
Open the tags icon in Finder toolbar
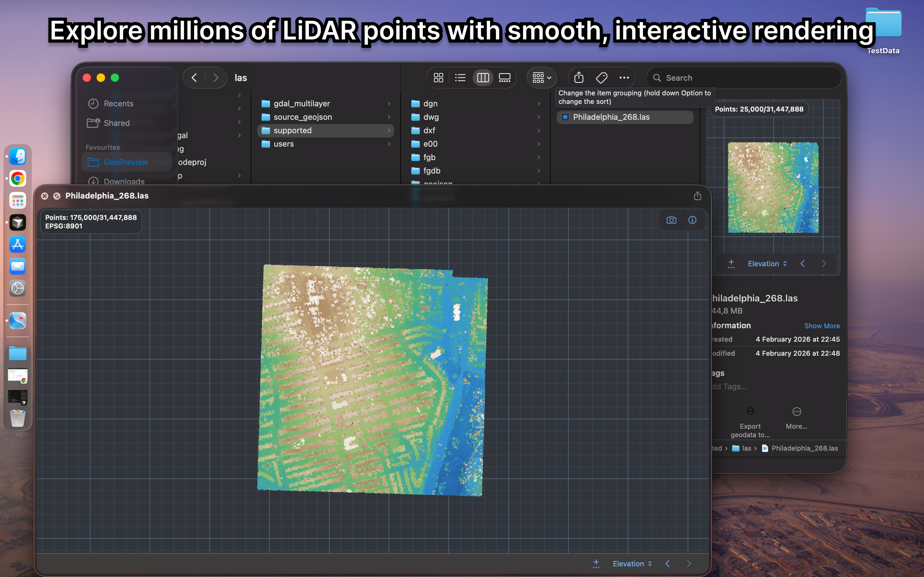[x=601, y=78]
